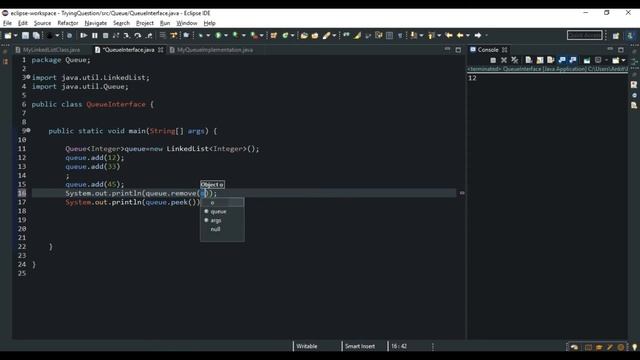This screenshot has width=640, height=360.
Task: Open the File menu
Action: (7, 23)
